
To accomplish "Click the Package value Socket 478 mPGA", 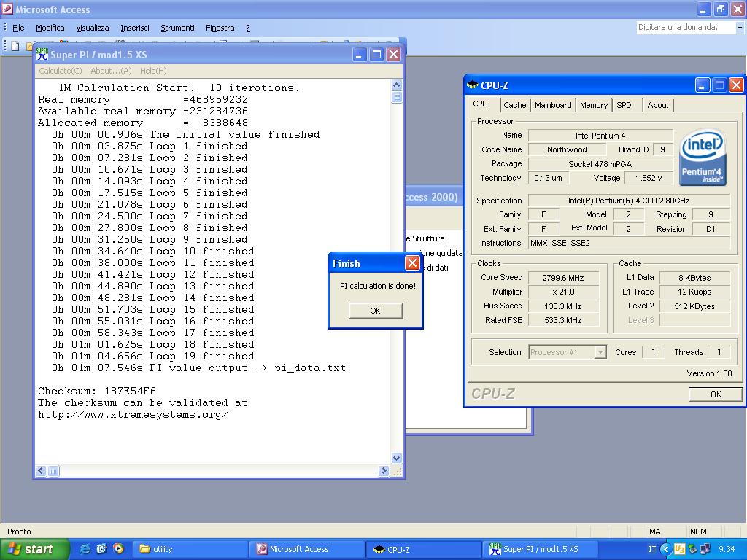I will click(600, 164).
